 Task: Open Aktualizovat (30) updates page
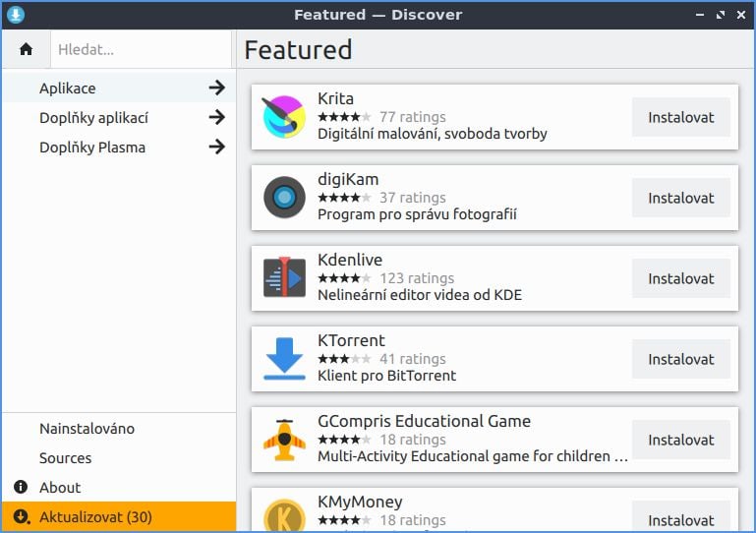pyautogui.click(x=119, y=516)
